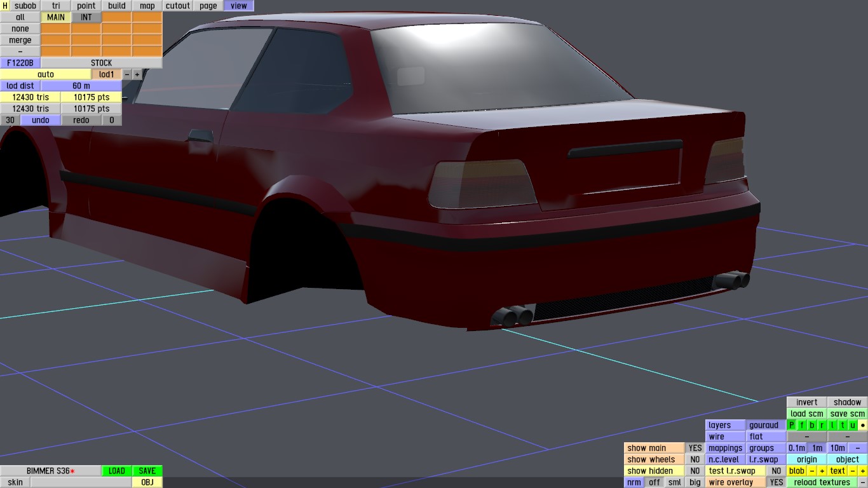Decrease the blob size with minus
868x488 pixels.
812,471
